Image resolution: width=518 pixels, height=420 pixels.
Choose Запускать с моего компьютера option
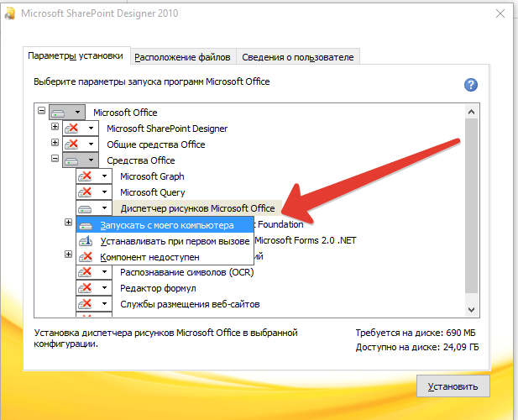(165, 225)
